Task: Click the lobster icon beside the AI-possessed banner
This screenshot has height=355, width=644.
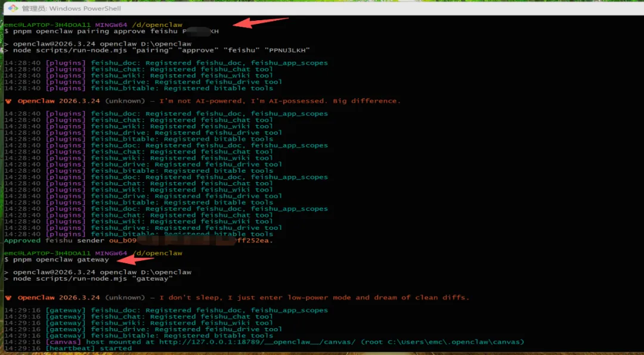Action: tap(8, 101)
